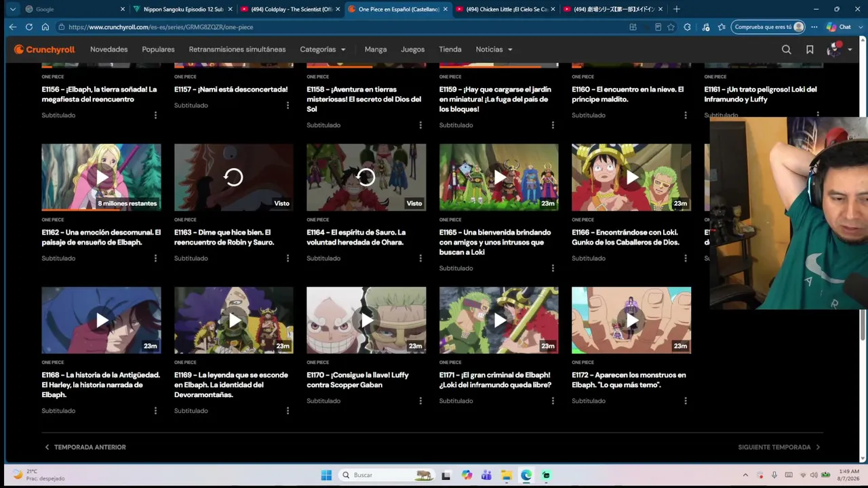Expand the Categorías dropdown
Image resolution: width=868 pixels, height=488 pixels.
coord(323,49)
